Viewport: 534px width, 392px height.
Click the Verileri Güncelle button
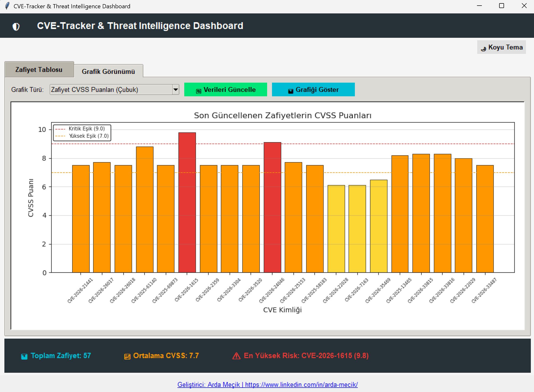coord(225,89)
